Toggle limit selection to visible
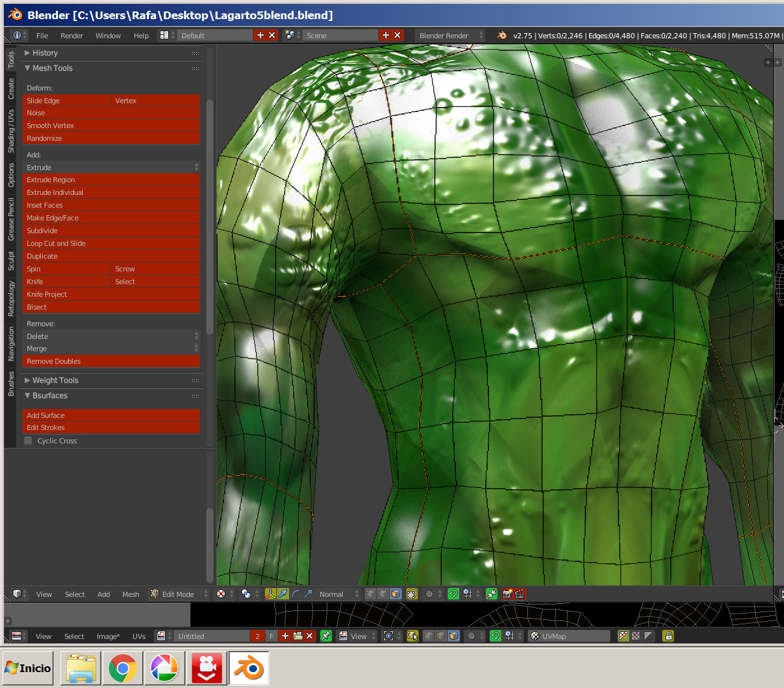Screen dimensions: 784x688 [x=412, y=594]
